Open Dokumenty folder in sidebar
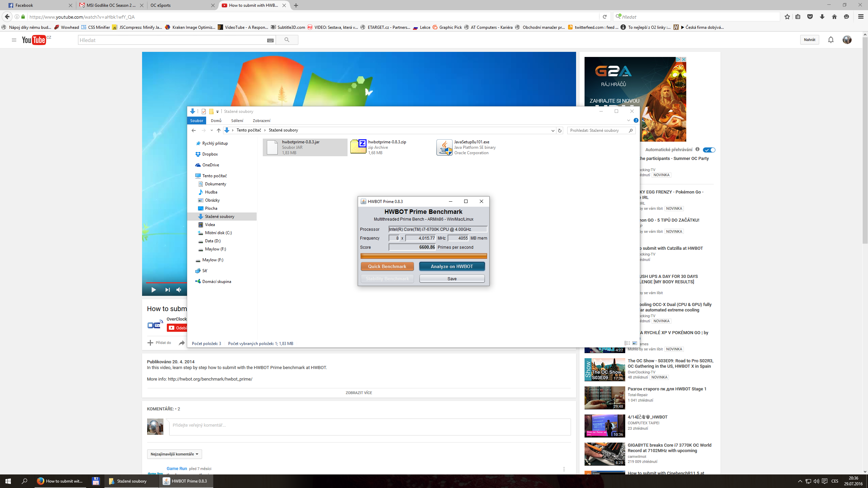868x488 pixels. coord(215,184)
